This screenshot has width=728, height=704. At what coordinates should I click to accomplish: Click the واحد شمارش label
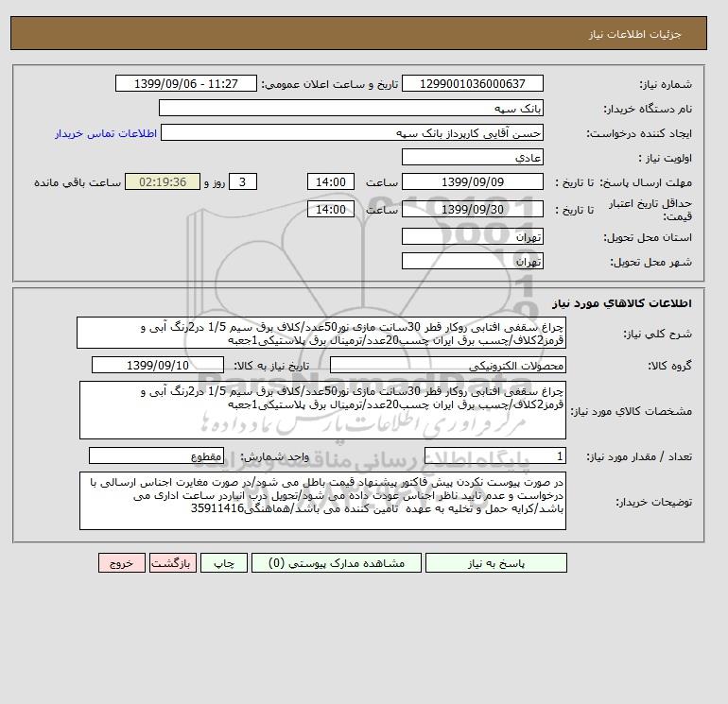(274, 457)
